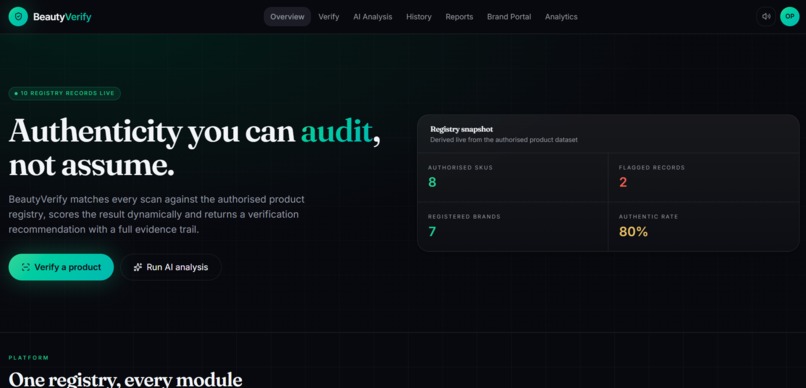
Task: Click the scan icon in Verify a product
Action: (26, 267)
